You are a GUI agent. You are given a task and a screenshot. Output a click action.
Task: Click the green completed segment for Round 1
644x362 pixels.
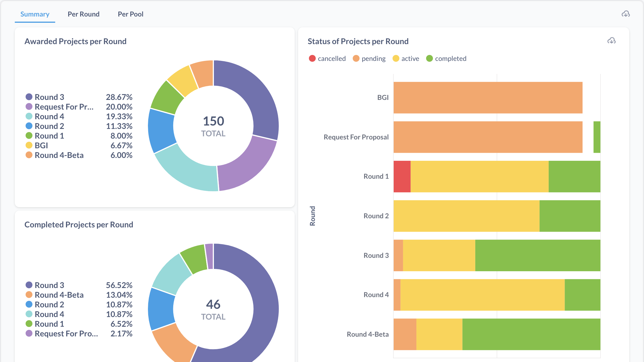[575, 176]
